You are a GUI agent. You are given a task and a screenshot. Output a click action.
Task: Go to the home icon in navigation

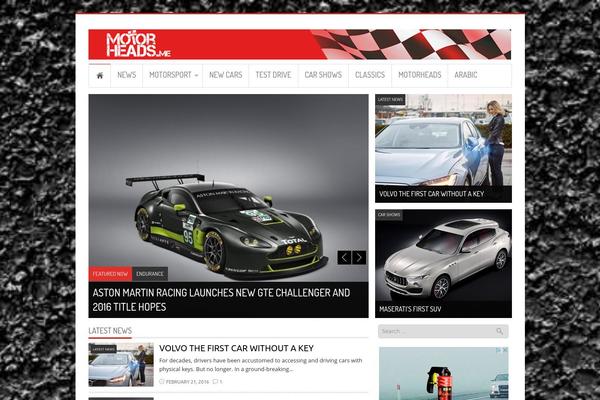[x=100, y=75]
